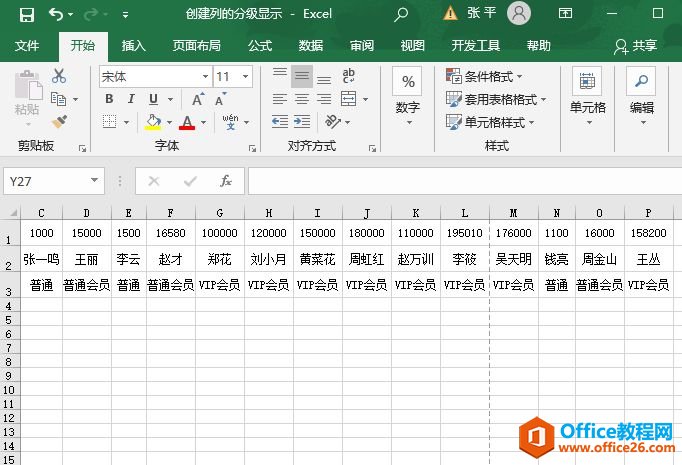Click the Cut scissors icon
The height and width of the screenshot is (465, 682).
pyautogui.click(x=59, y=76)
